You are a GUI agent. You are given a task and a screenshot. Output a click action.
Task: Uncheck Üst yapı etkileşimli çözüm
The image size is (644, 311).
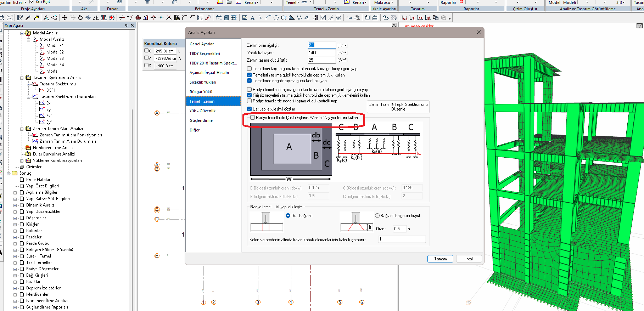point(249,109)
